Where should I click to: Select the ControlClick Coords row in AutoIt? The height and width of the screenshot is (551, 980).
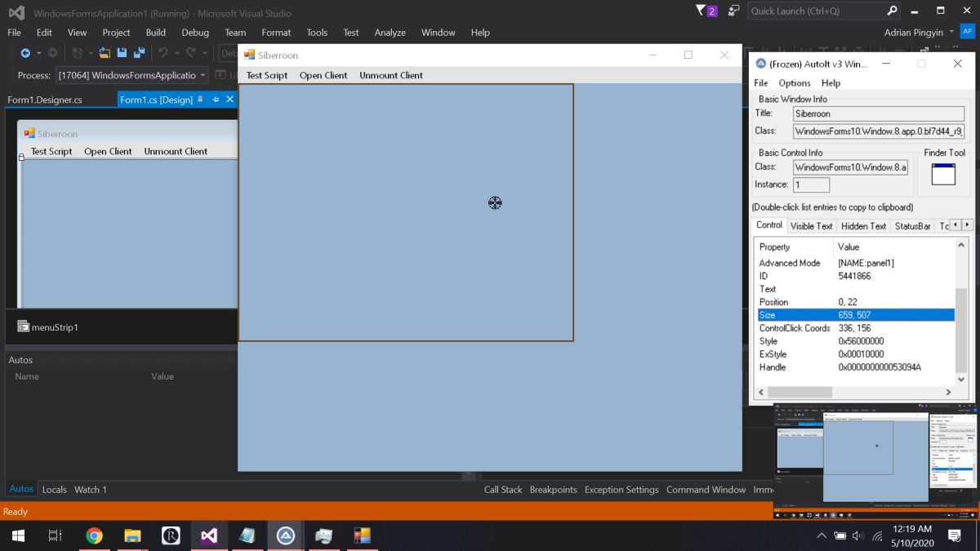tap(855, 328)
